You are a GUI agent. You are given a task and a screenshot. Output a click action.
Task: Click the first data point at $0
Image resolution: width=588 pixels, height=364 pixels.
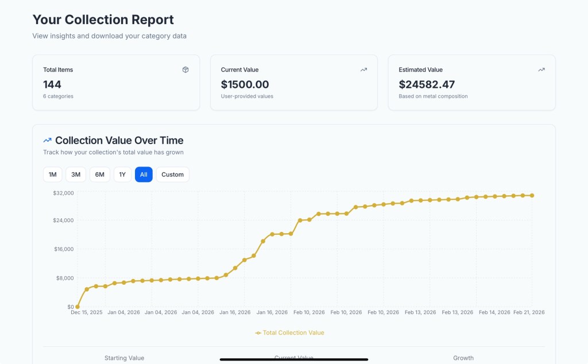tap(78, 307)
